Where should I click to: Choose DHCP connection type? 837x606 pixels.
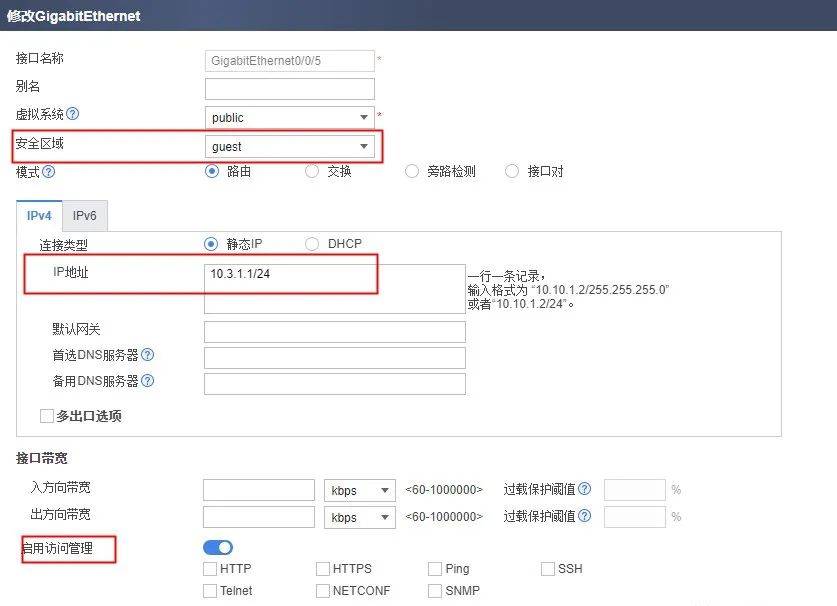tap(312, 244)
